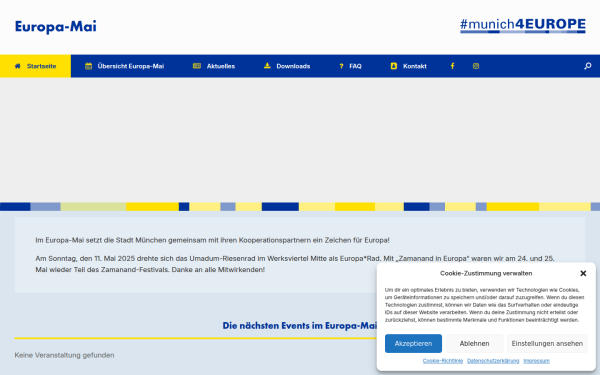The width and height of the screenshot is (600, 375).
Task: Click paragraph starting 'Am Sonntag, den 11. Mai 2025'
Action: click(295, 264)
